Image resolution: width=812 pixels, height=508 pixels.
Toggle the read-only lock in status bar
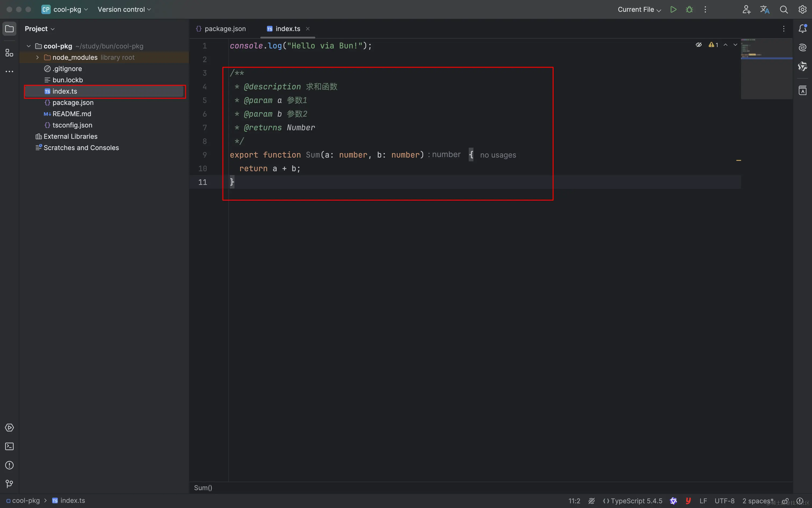tap(785, 501)
